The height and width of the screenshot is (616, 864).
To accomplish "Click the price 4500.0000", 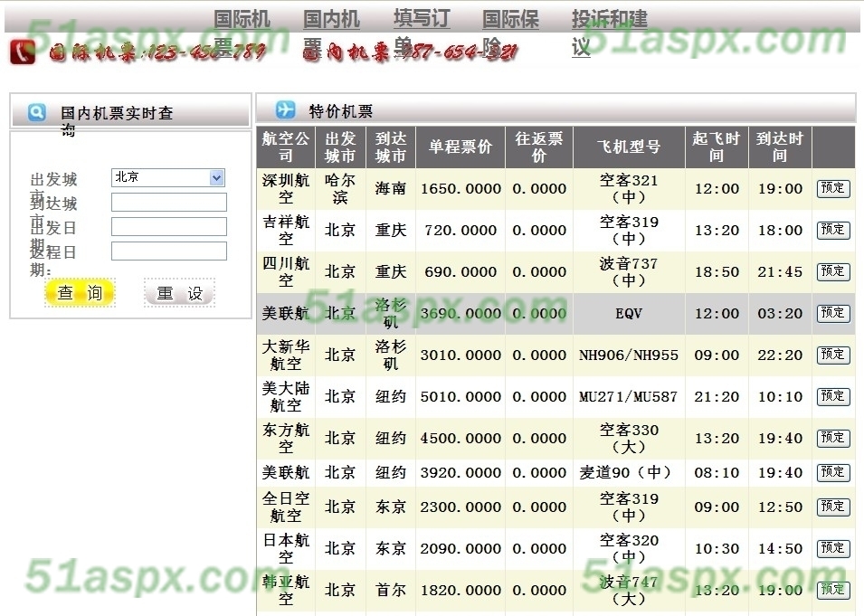I will point(460,438).
